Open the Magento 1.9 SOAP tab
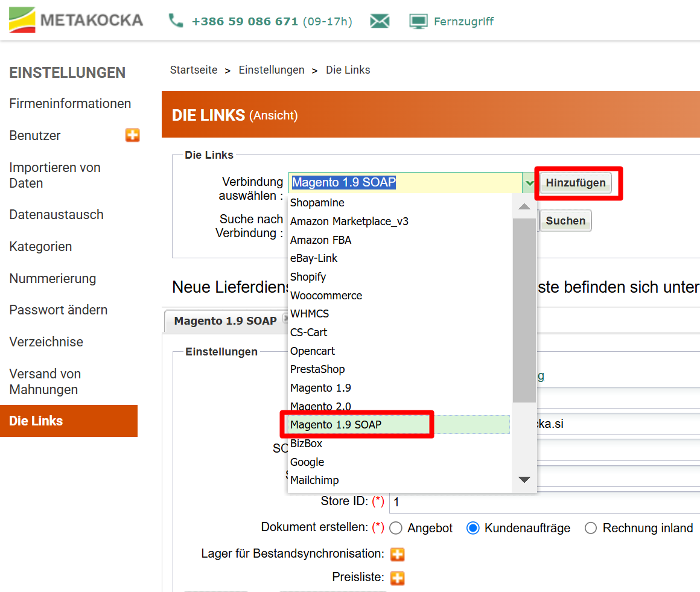Image resolution: width=700 pixels, height=592 pixels. click(226, 321)
